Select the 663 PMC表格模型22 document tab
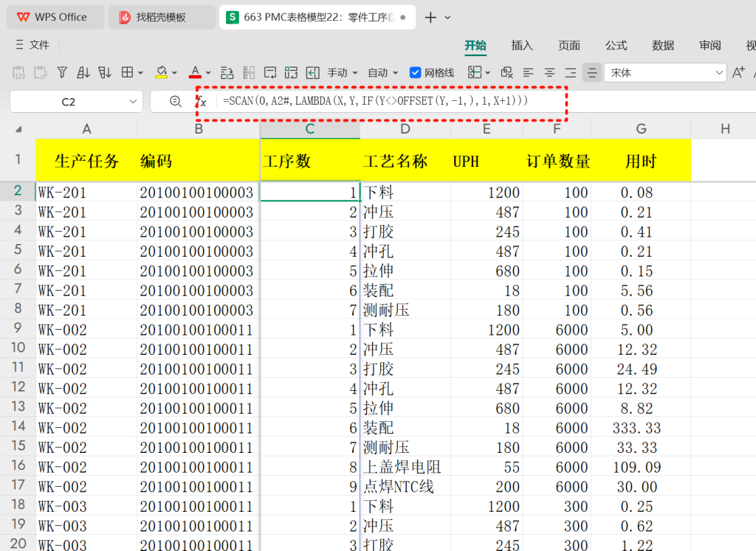Screen dimensions: 756x551 (x=317, y=18)
